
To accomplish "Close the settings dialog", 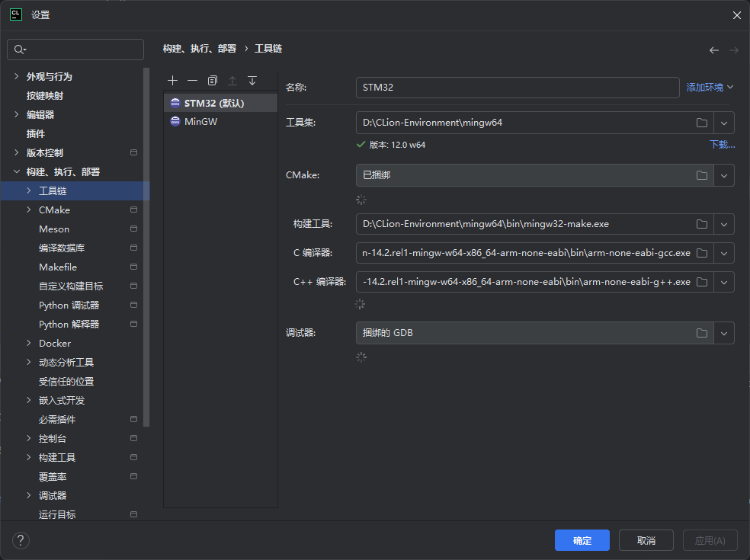I will pyautogui.click(x=736, y=15).
